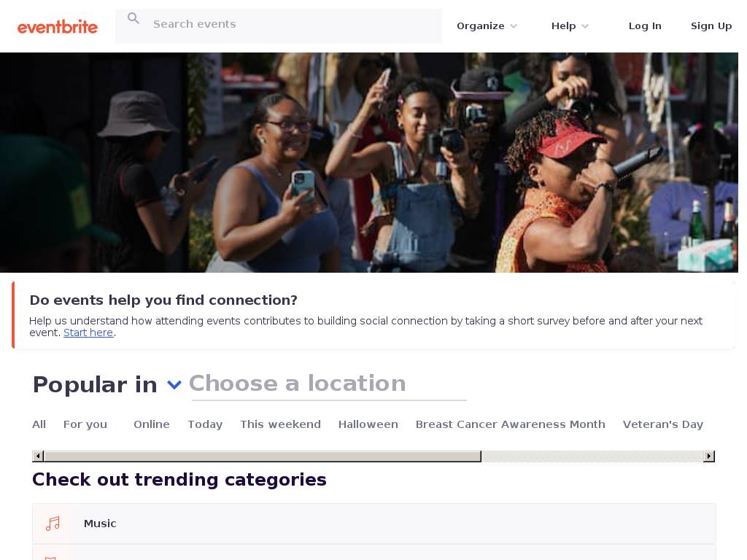This screenshot has height=560, width=747.
Task: Focus the Choose a location field
Action: pos(328,385)
